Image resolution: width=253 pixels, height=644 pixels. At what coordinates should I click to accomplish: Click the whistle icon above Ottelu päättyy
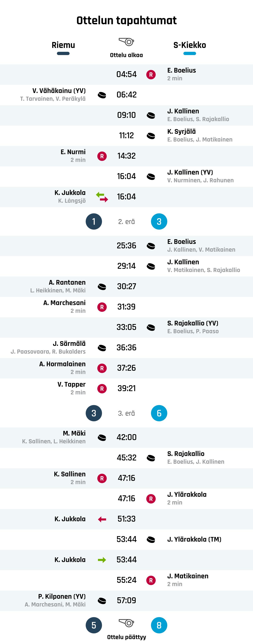(x=126, y=623)
